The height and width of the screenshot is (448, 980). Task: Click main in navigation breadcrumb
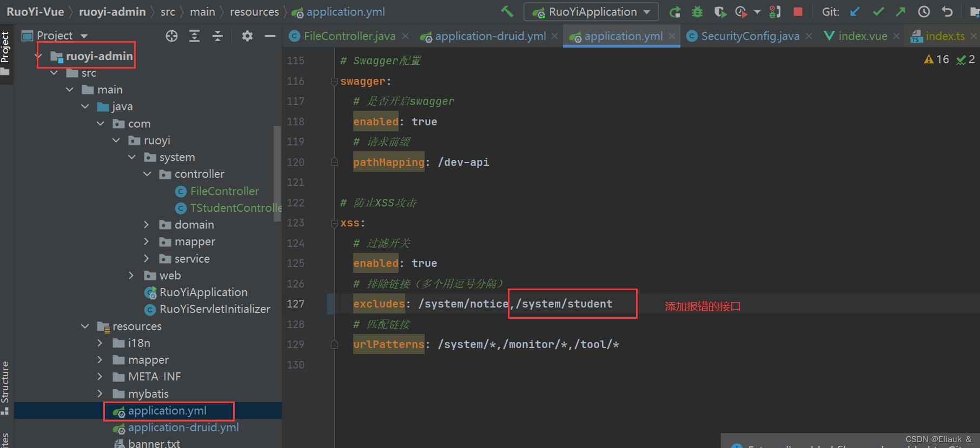click(202, 12)
